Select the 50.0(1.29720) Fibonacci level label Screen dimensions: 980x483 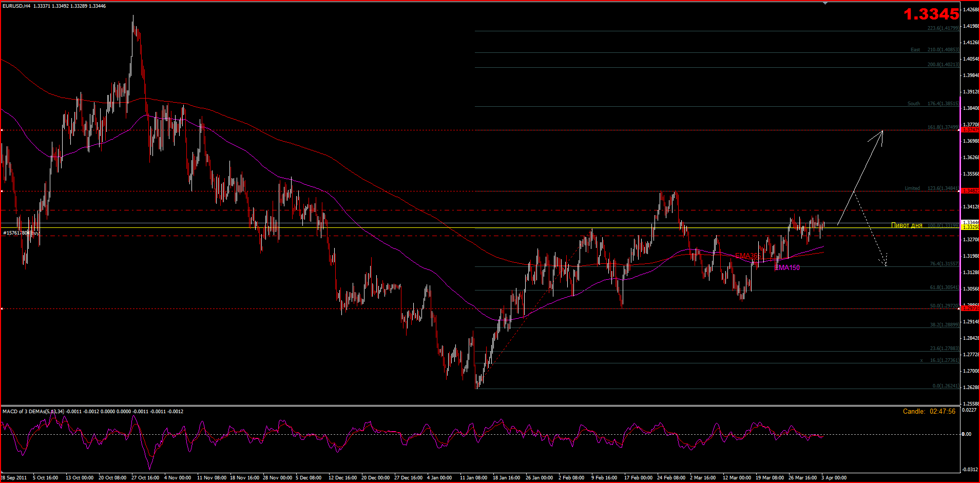(x=945, y=306)
